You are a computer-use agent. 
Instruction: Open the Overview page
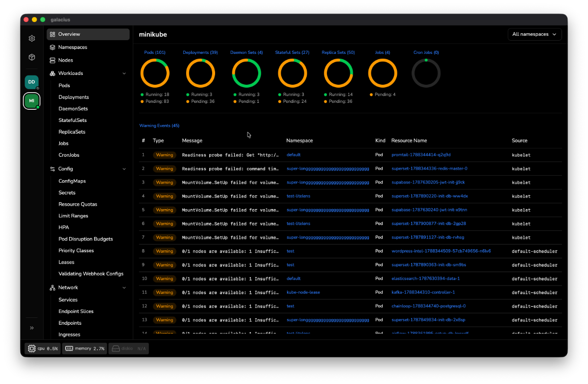tap(88, 34)
